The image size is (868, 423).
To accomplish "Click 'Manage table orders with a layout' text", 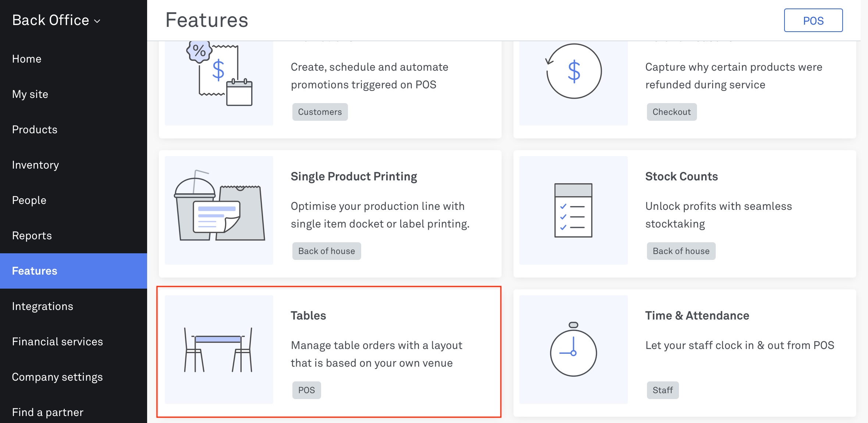I will (x=377, y=354).
